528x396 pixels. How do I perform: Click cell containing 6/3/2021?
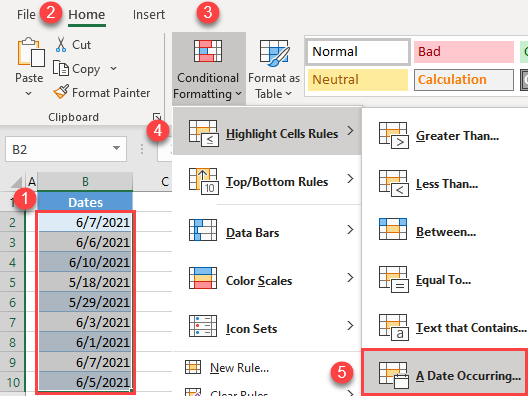(85, 322)
